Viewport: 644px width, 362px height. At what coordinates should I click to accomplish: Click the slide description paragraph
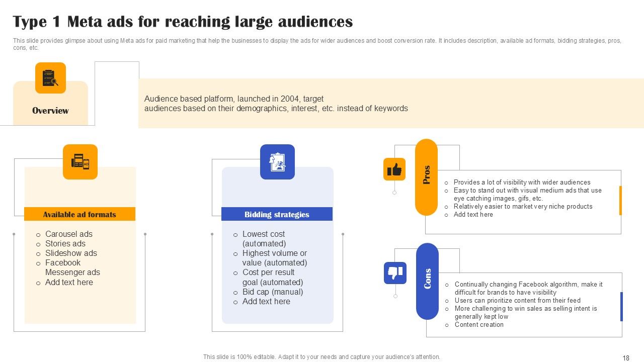[317, 44]
